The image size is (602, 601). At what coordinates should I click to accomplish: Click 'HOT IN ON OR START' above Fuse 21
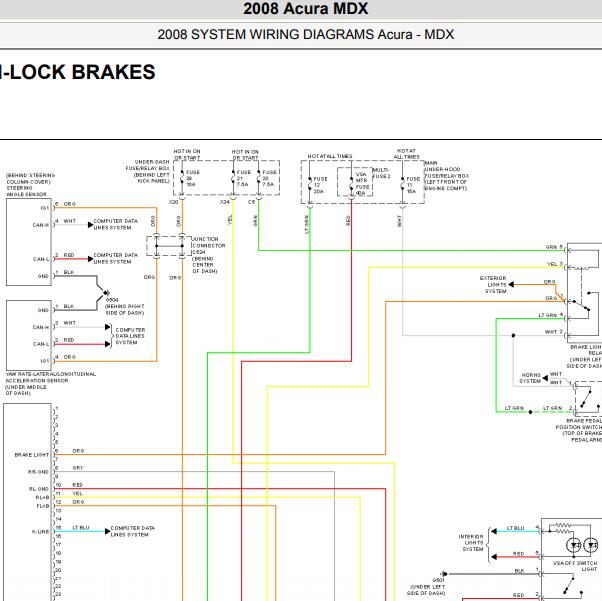(245, 155)
